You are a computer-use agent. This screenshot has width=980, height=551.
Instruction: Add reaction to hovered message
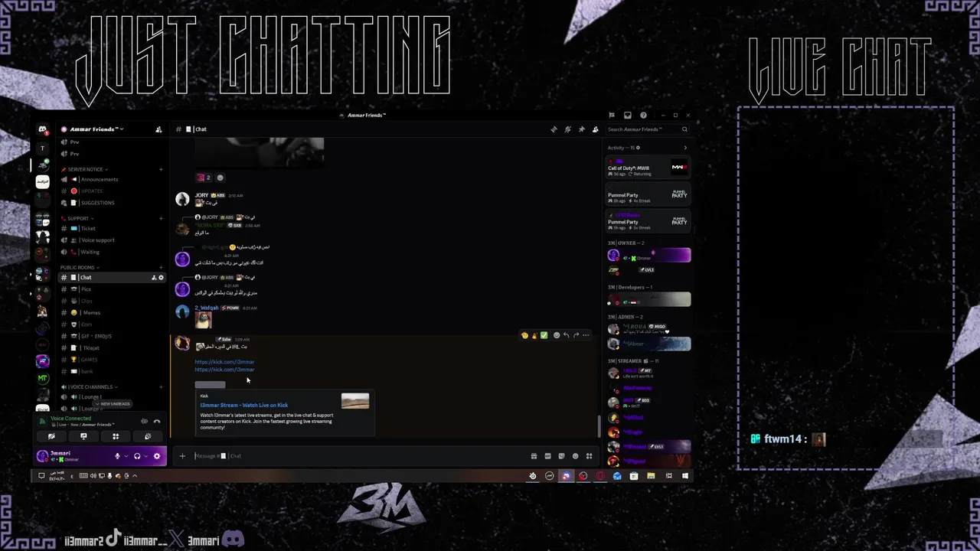pyautogui.click(x=557, y=335)
